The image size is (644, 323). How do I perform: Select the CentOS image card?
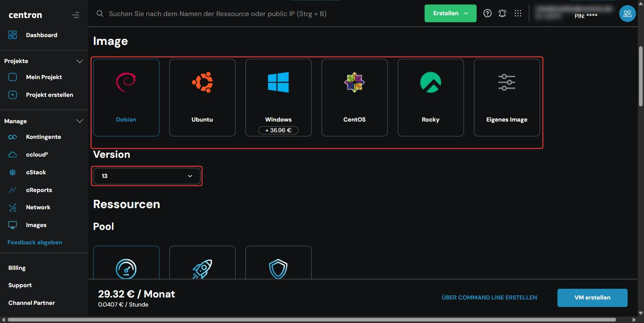click(355, 97)
